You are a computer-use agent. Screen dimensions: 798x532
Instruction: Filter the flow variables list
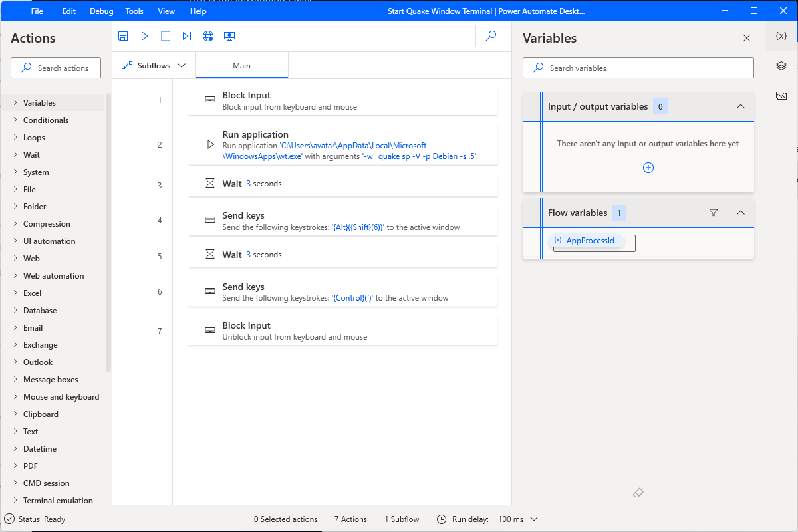tap(713, 213)
